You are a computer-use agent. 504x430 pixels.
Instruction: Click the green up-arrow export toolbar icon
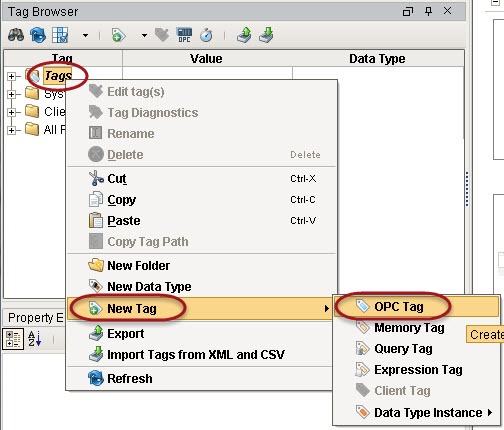[x=244, y=35]
